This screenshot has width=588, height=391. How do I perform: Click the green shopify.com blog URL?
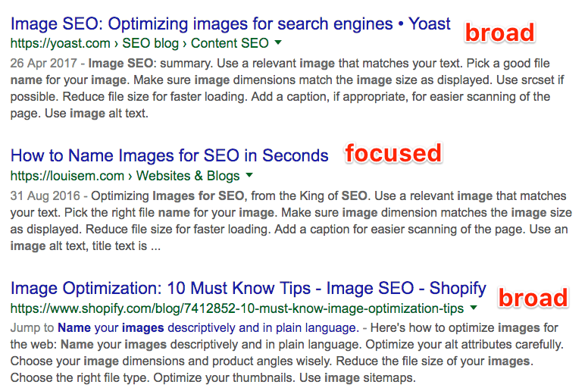point(236,308)
